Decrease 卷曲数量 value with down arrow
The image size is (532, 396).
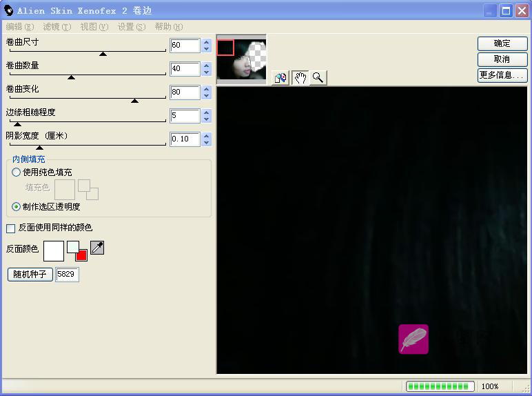pyautogui.click(x=206, y=72)
